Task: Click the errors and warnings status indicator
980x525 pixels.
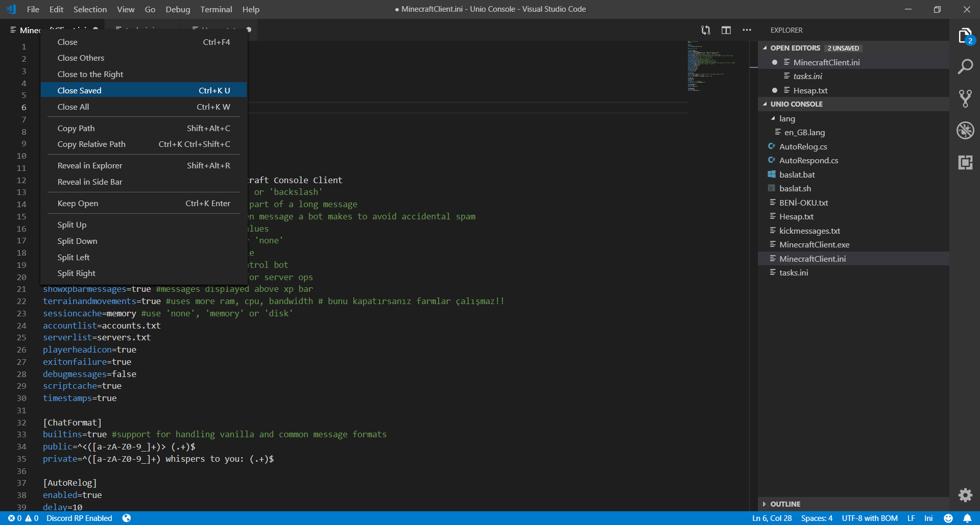Action: (23, 518)
